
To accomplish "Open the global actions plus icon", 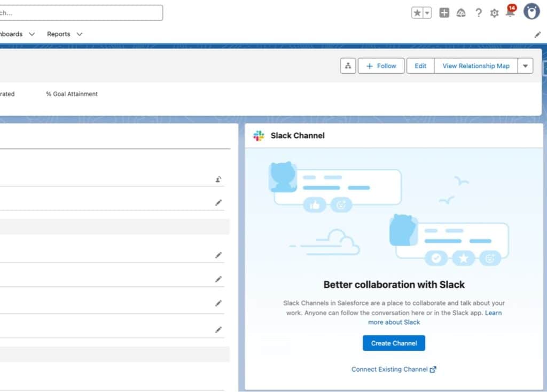I will (444, 12).
